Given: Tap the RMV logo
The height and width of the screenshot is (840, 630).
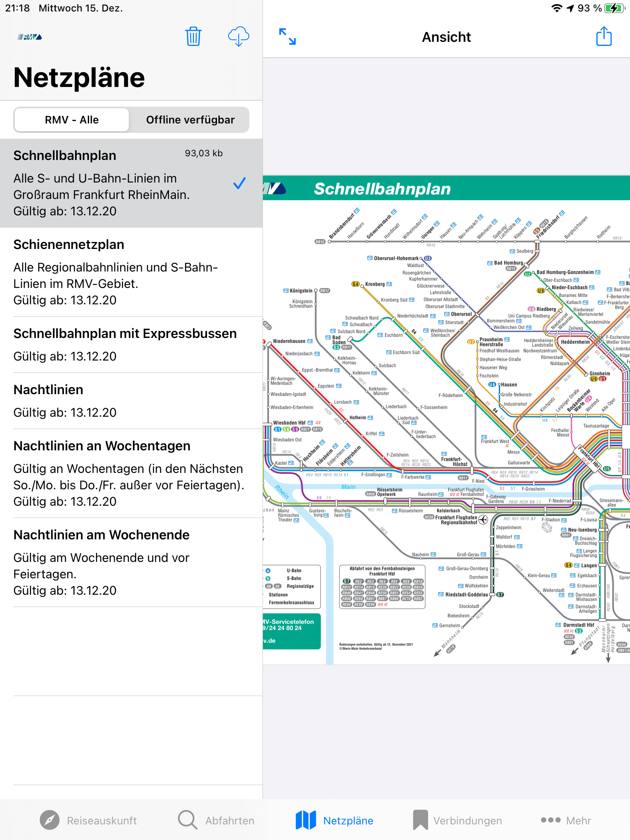Looking at the screenshot, I should point(30,37).
